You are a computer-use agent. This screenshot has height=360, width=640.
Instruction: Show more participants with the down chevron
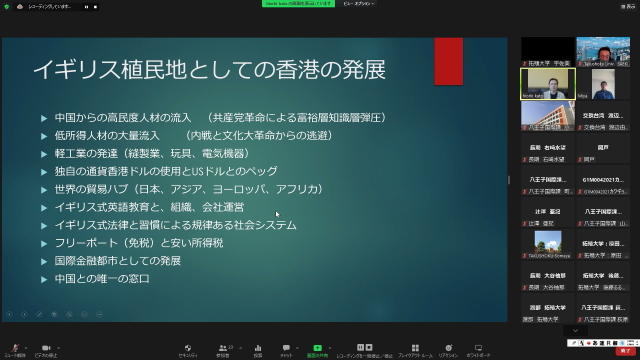(x=575, y=331)
